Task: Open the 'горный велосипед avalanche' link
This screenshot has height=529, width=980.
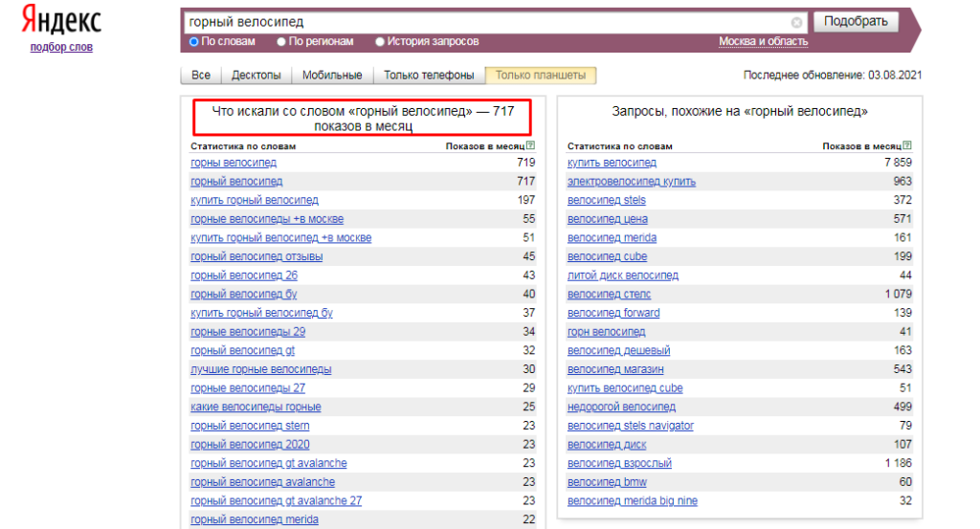Action: (262, 481)
